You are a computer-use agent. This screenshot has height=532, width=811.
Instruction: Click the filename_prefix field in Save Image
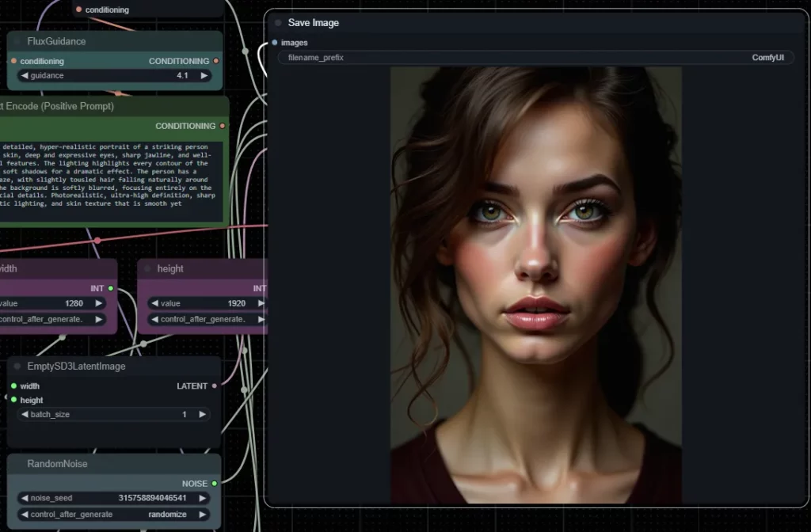pos(535,58)
